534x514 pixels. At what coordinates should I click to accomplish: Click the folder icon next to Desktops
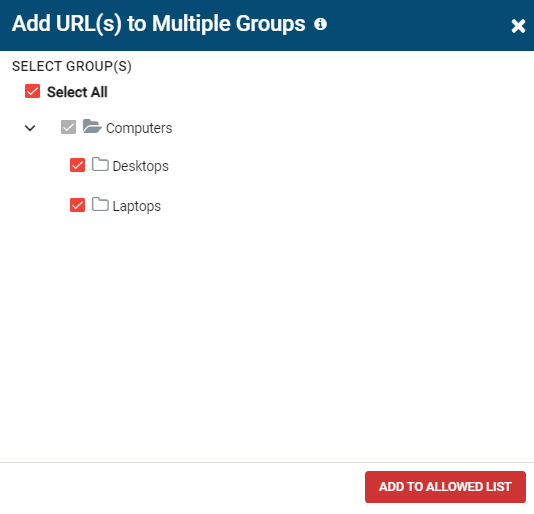pos(100,164)
